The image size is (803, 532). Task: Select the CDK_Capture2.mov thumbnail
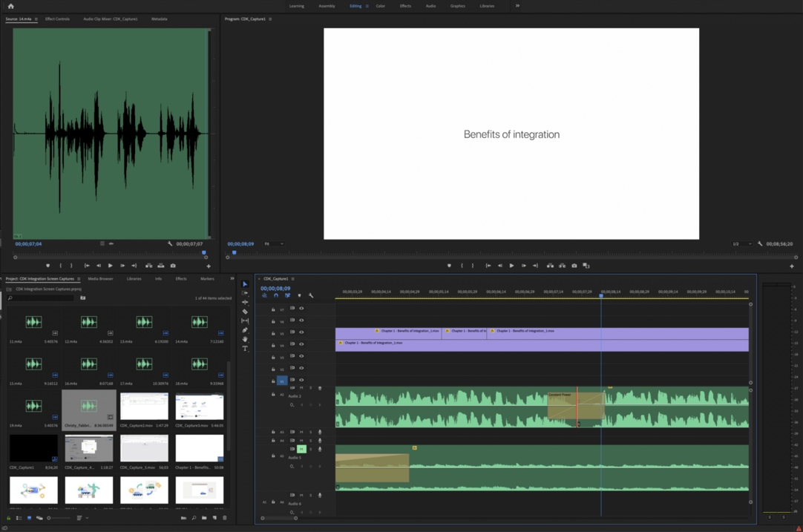(x=145, y=407)
